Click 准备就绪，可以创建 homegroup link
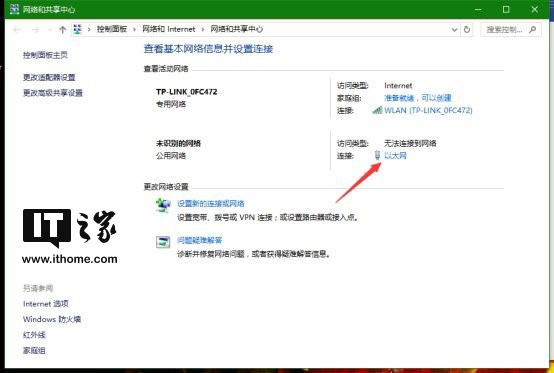The width and height of the screenshot is (554, 373). click(x=418, y=98)
